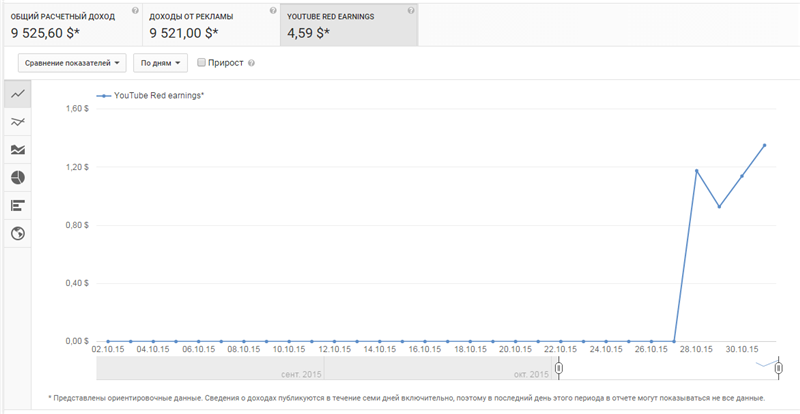Image resolution: width=800 pixels, height=414 pixels.
Task: Click the 1,60 $ axis label
Action: tap(78, 109)
